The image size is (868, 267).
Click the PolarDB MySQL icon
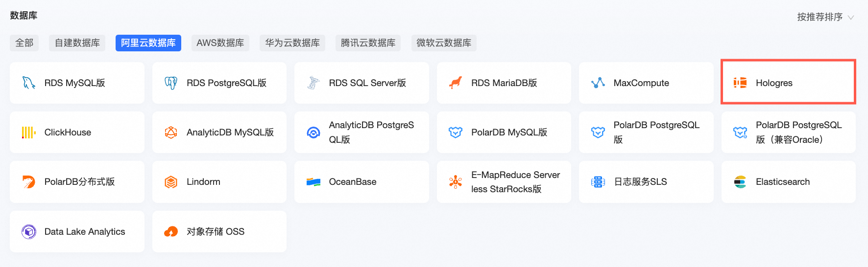456,133
